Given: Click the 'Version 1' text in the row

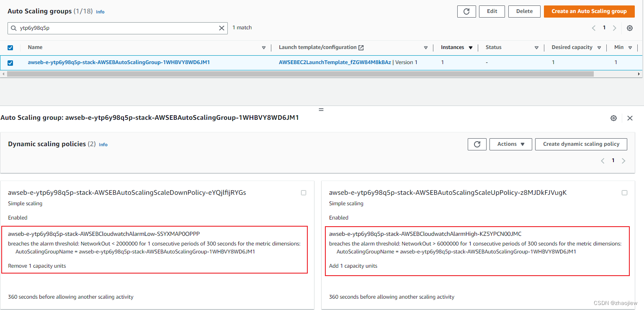Looking at the screenshot, I should click(407, 62).
